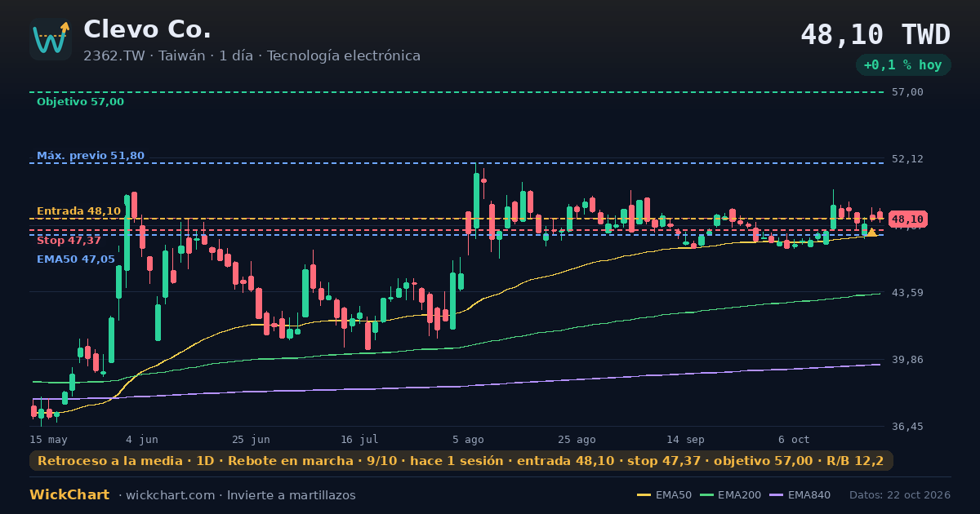Click the Stop 47,37 label
This screenshot has width=980, height=514.
[x=69, y=241]
